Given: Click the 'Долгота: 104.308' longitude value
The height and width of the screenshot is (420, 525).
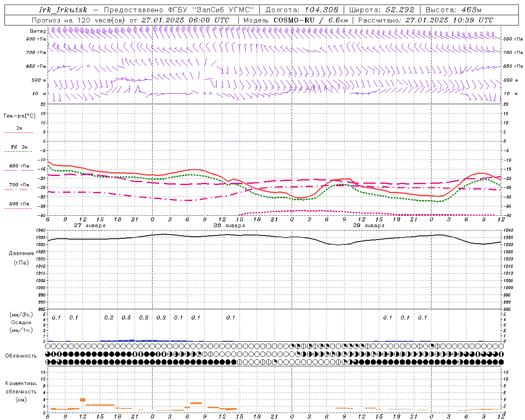Looking at the screenshot, I should (302, 10).
